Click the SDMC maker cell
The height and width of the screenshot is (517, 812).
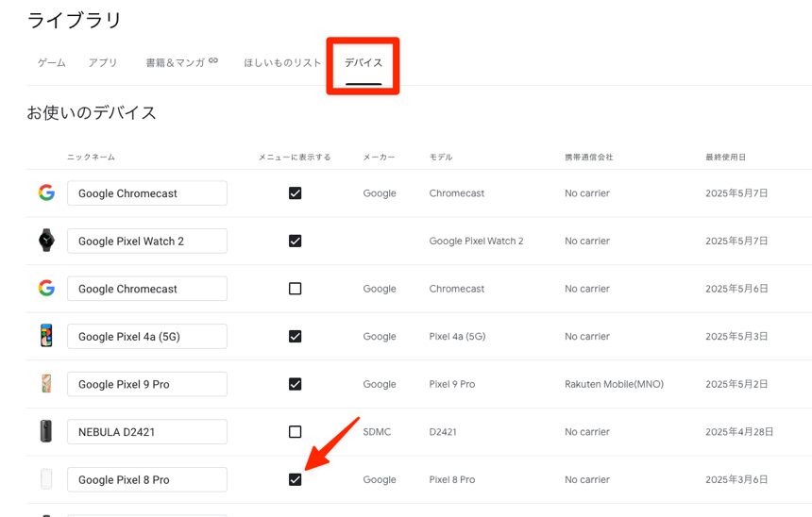point(377,431)
